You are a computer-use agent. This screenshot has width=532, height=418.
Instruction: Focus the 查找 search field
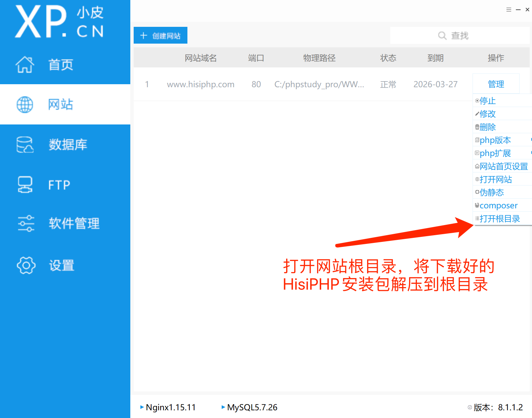pyautogui.click(x=460, y=36)
